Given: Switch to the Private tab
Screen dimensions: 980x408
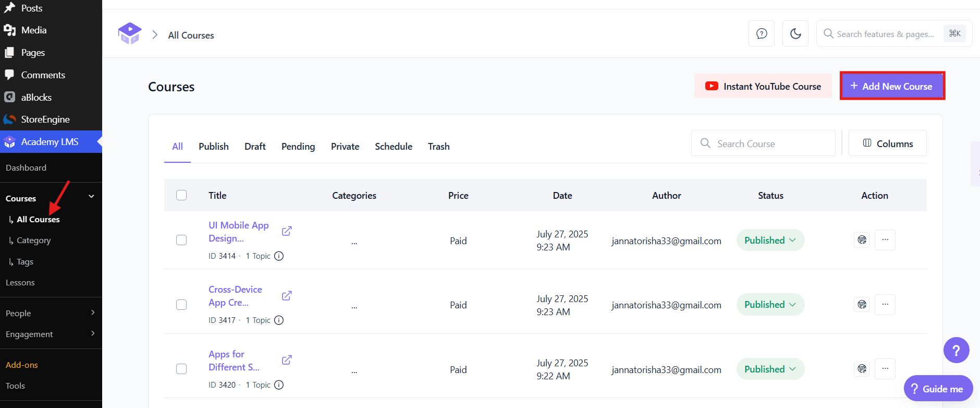Looking at the screenshot, I should tap(345, 147).
